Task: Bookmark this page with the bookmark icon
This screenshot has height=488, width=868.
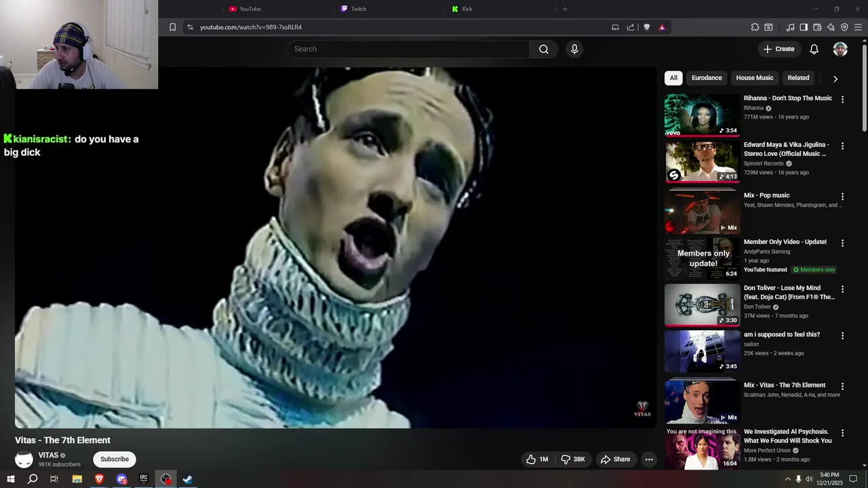Action: 172,27
